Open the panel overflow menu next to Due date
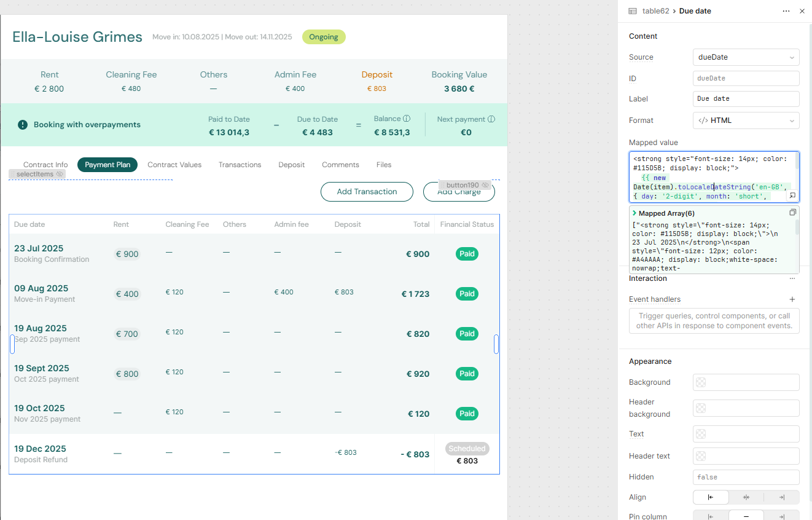The image size is (812, 520). (x=786, y=10)
